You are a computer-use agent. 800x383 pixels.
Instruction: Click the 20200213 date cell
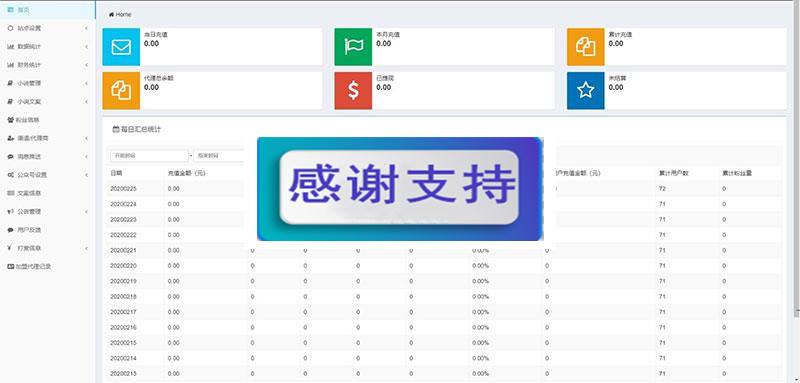[123, 373]
